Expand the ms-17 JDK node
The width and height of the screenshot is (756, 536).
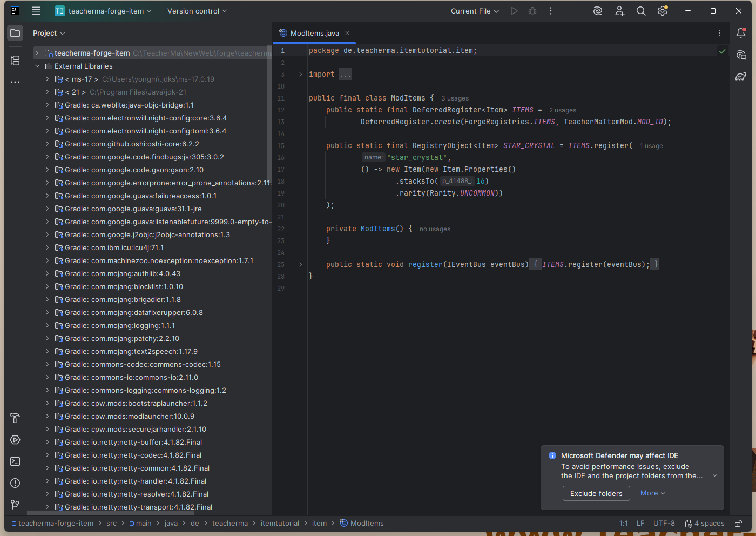pos(48,79)
